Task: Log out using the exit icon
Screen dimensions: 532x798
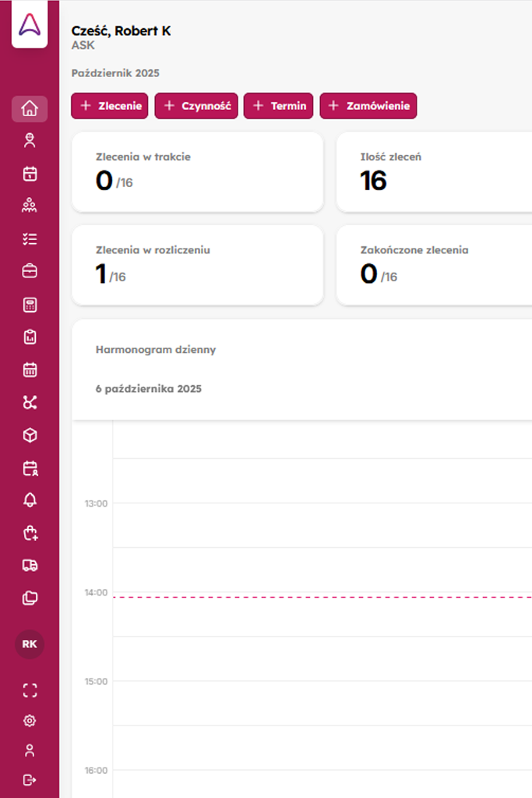Action: tap(30, 779)
